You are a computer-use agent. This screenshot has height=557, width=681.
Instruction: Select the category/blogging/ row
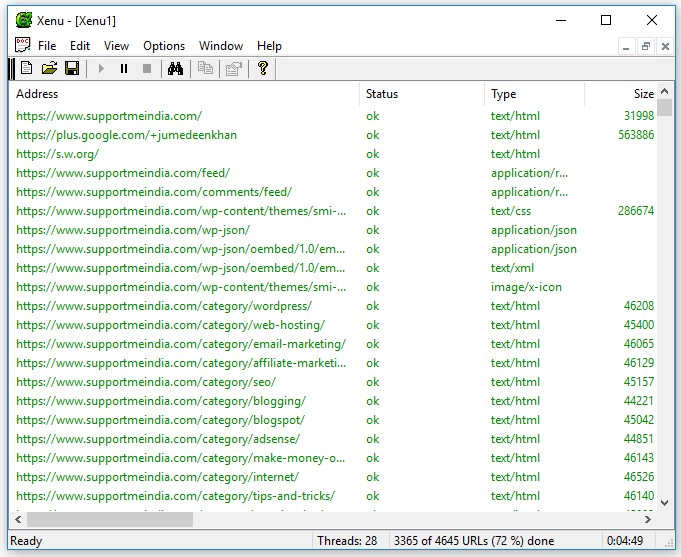point(333,401)
